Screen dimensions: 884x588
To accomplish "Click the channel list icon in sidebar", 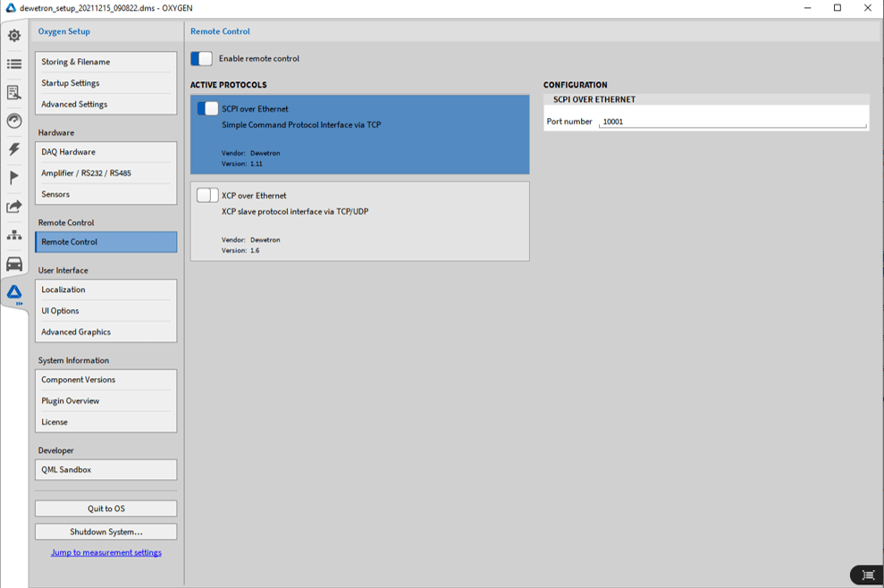I will coord(14,64).
